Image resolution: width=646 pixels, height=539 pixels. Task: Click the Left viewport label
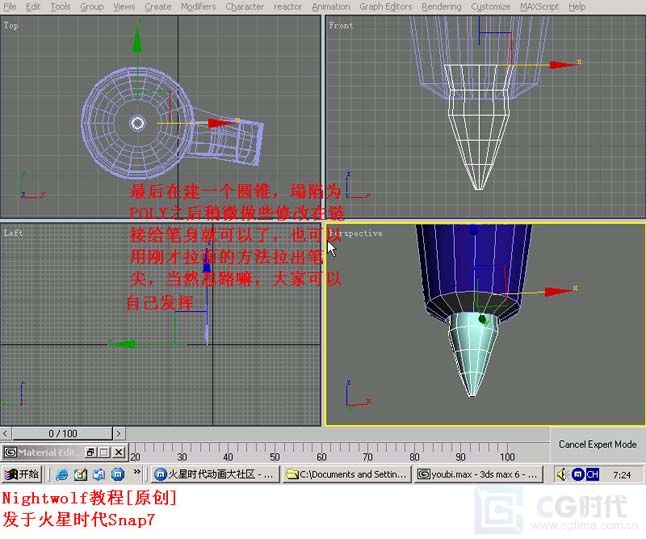(x=13, y=233)
